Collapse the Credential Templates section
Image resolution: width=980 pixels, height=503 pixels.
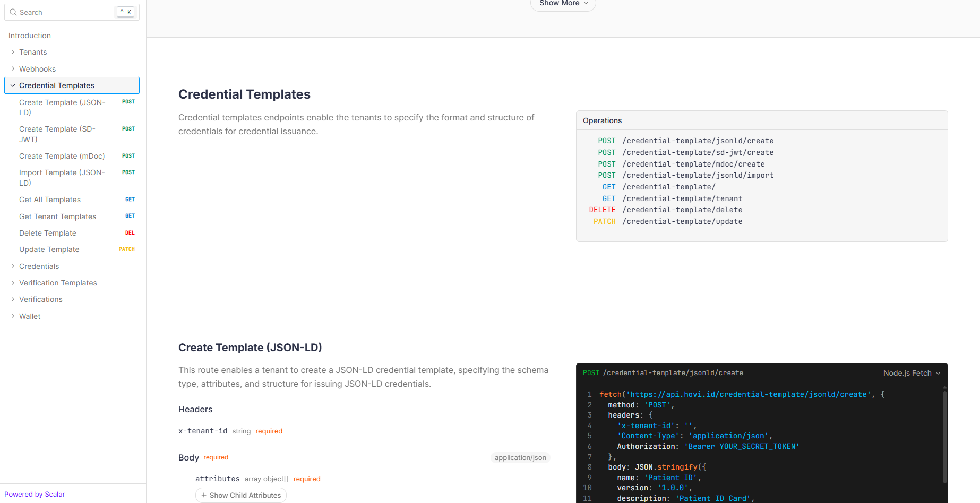[x=13, y=85]
